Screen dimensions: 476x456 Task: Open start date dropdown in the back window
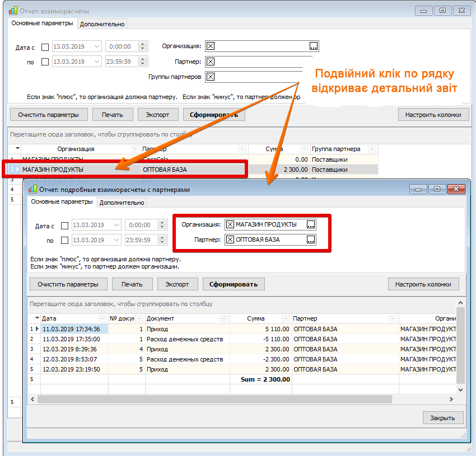tap(96, 46)
